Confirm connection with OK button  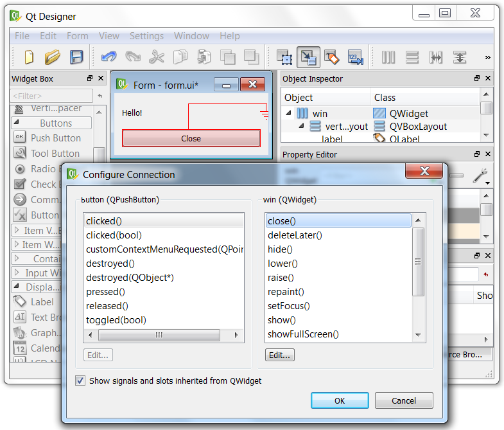[340, 400]
